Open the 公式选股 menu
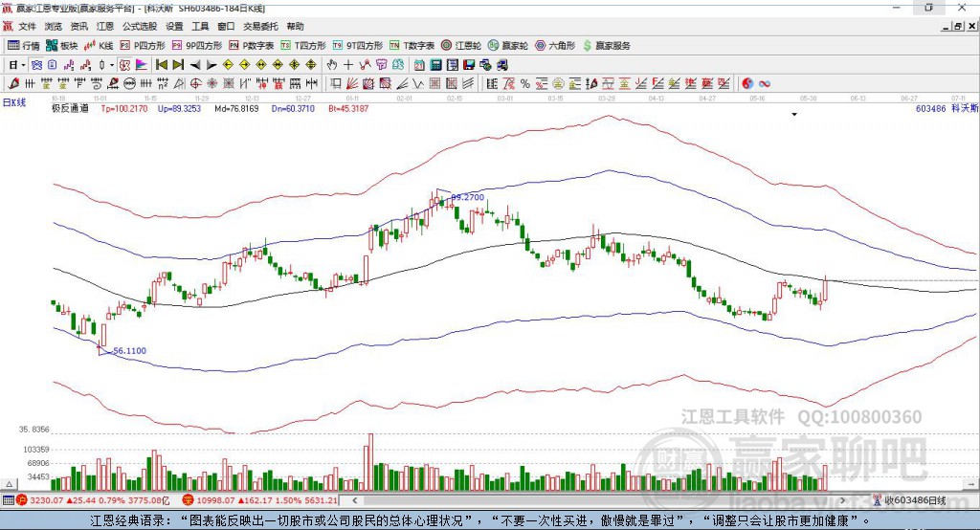The image size is (980, 530). point(140,26)
